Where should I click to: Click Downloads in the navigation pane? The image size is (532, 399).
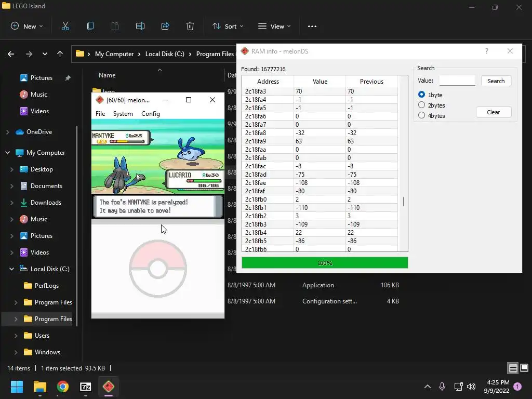click(46, 203)
